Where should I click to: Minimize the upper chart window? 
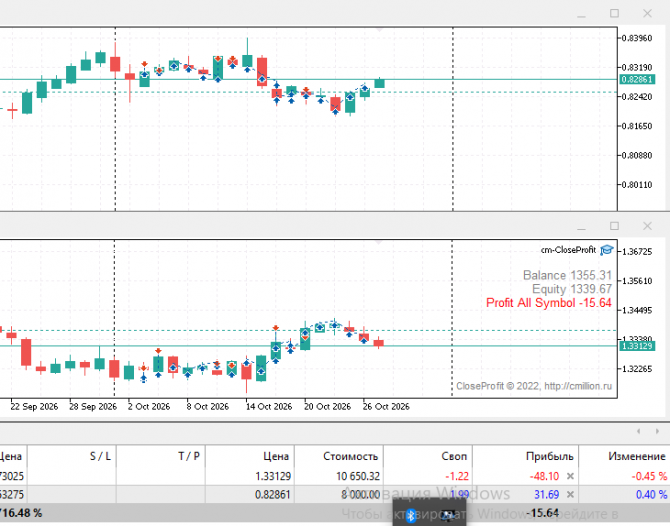(581, 16)
